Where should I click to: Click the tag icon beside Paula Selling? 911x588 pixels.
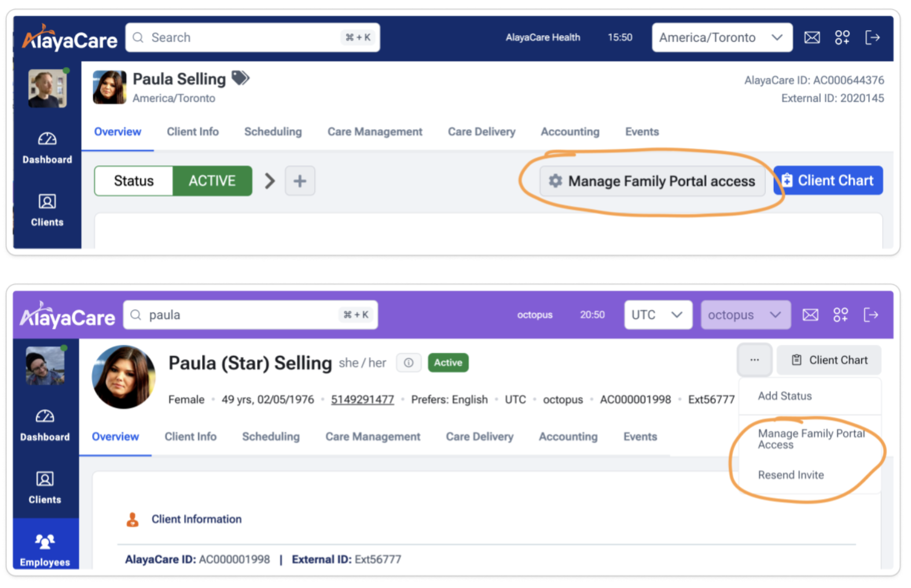(x=240, y=78)
